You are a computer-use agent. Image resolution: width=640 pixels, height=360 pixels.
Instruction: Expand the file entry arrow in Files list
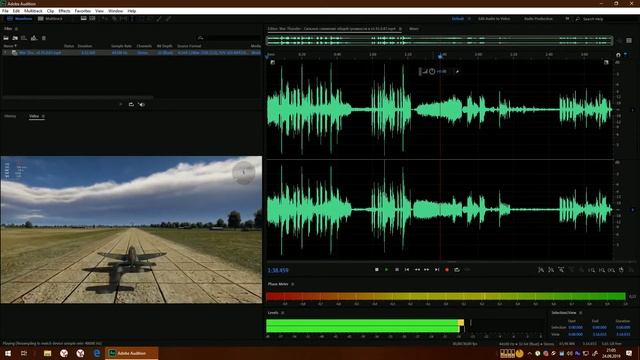pyautogui.click(x=5, y=53)
